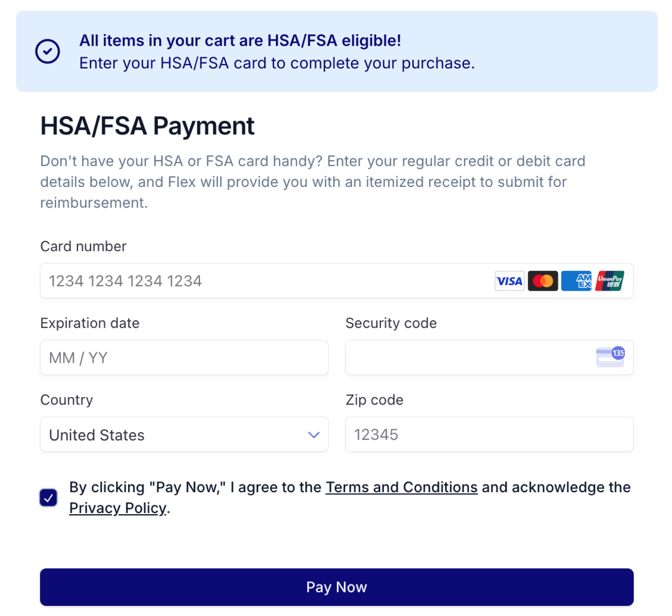
Task: Uncheck the terms agreement checkbox
Action: point(49,498)
